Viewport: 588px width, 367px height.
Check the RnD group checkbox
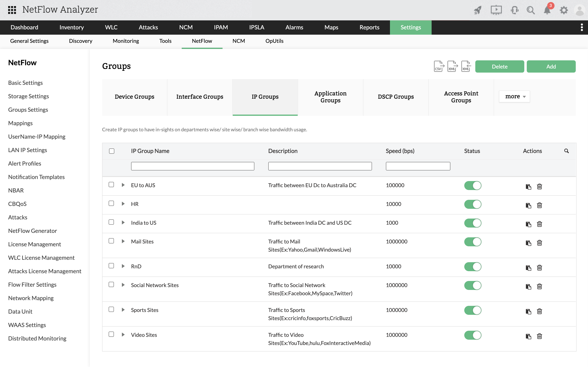(111, 266)
